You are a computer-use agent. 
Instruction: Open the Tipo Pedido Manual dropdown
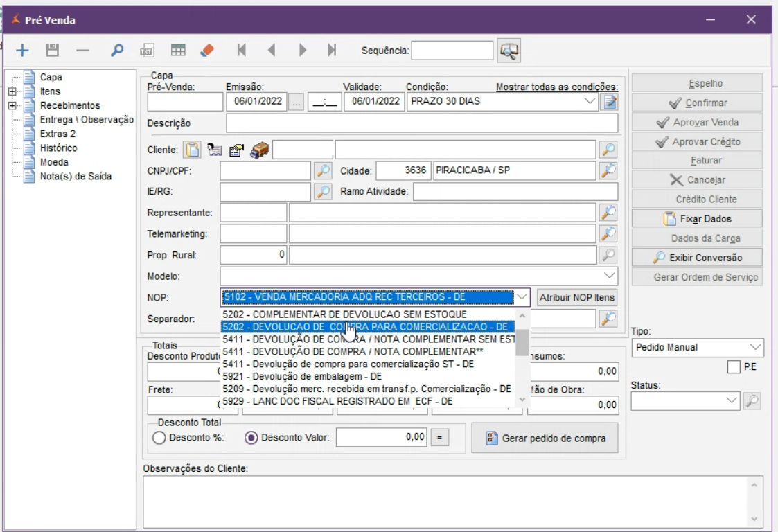[754, 347]
